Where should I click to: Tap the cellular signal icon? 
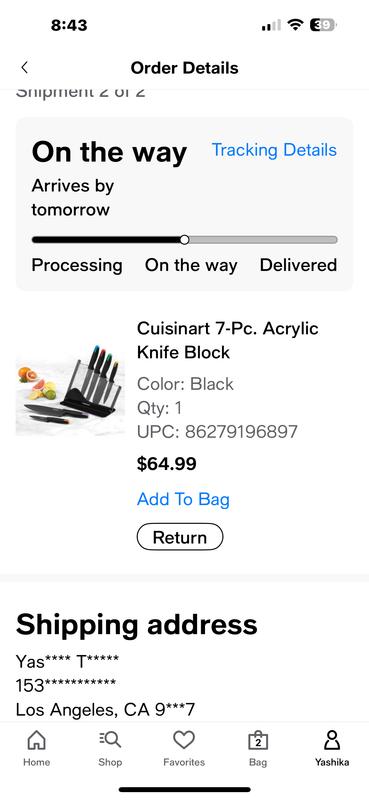tap(271, 25)
